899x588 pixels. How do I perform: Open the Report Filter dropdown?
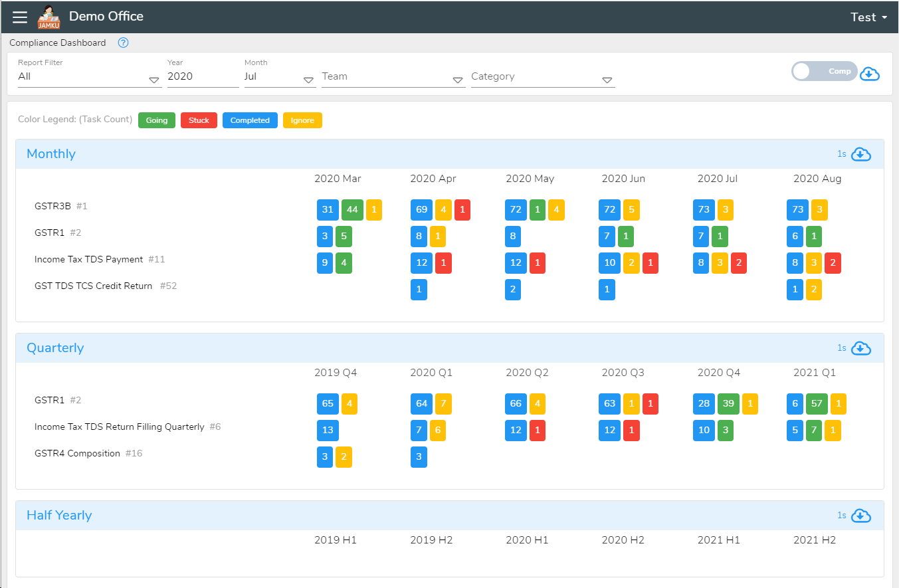(x=154, y=80)
